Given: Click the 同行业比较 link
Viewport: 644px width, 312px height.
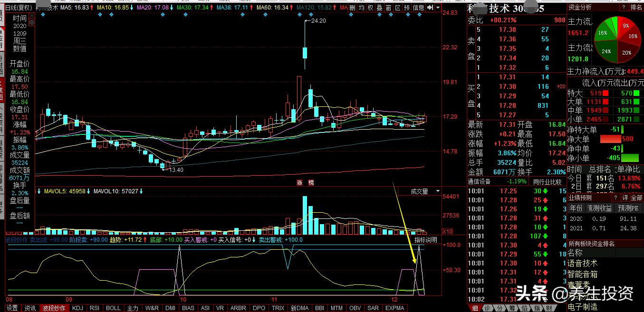Looking at the screenshot, I should 547,181.
